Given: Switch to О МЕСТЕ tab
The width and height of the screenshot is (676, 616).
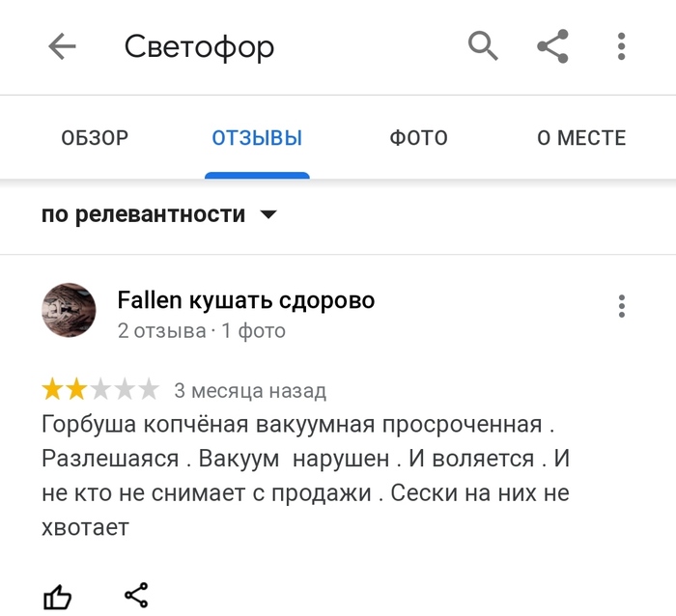Looking at the screenshot, I should pos(581,138).
